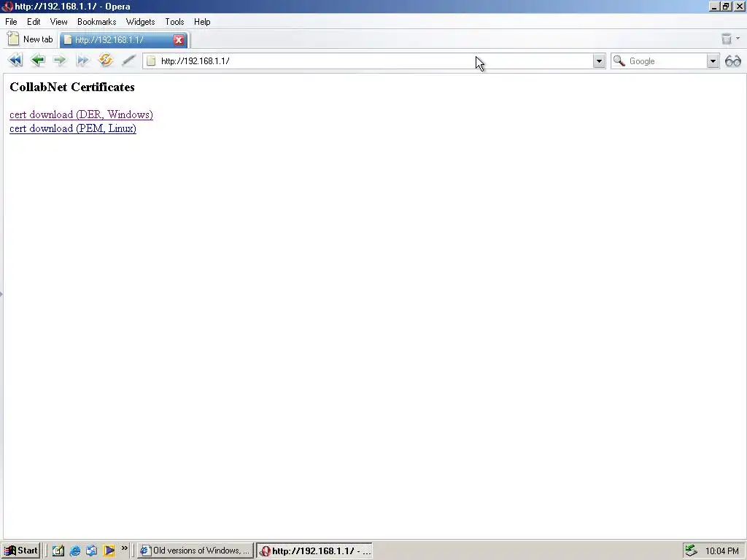Click the Opera logo in title bar
747x560 pixels.
tap(7, 7)
